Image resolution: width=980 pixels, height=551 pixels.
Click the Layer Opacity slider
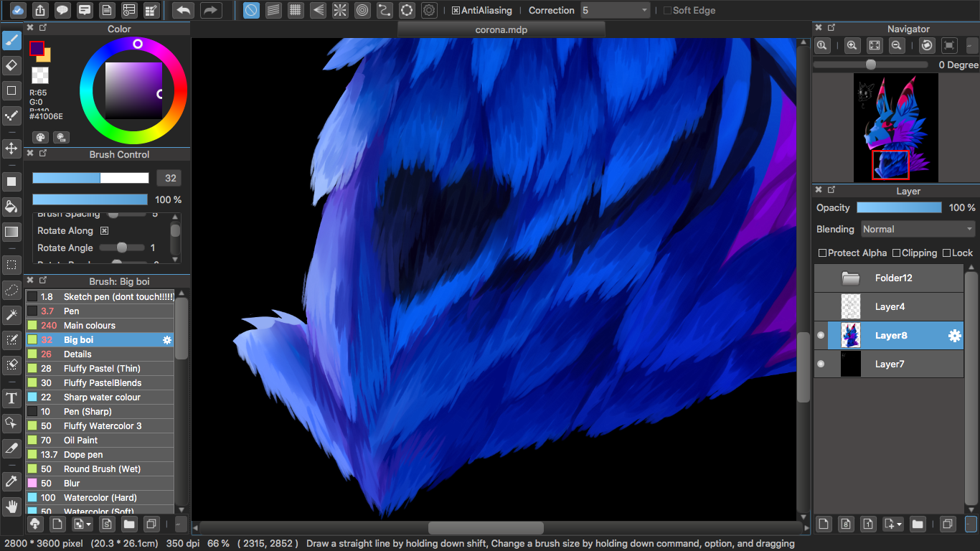tap(899, 207)
